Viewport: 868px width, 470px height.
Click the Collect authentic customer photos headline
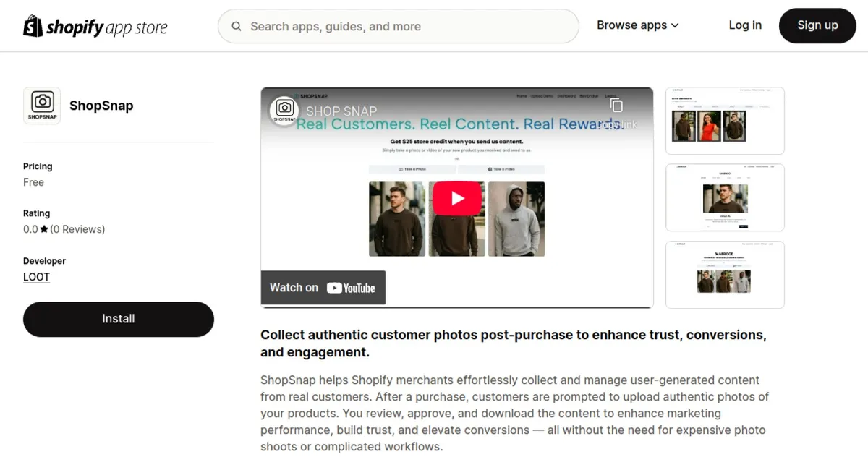[x=514, y=343]
